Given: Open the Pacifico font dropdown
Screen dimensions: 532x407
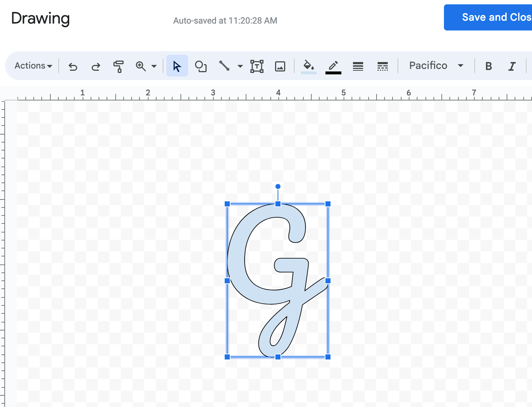Looking at the screenshot, I should (436, 66).
